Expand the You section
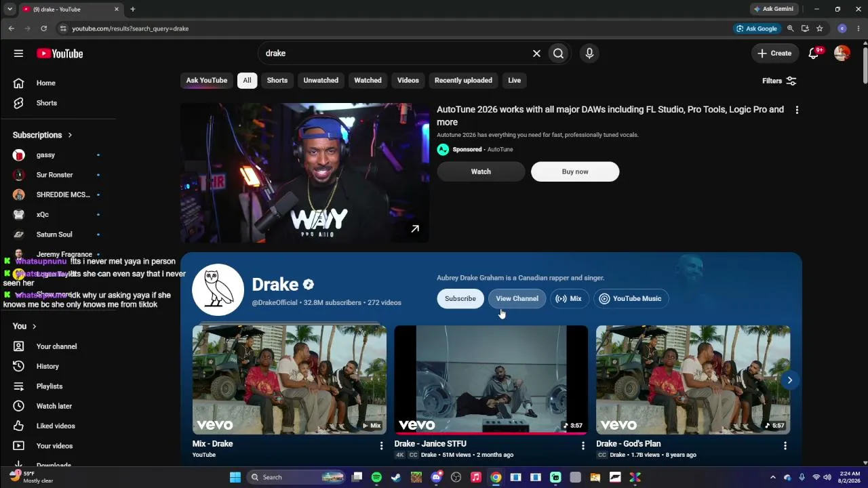This screenshot has width=868, height=488. (24, 326)
